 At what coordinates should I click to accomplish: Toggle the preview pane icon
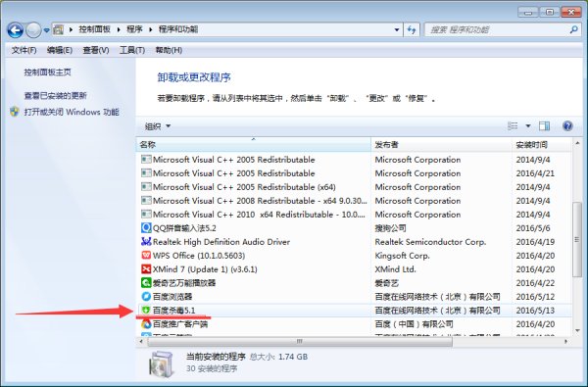(544, 126)
